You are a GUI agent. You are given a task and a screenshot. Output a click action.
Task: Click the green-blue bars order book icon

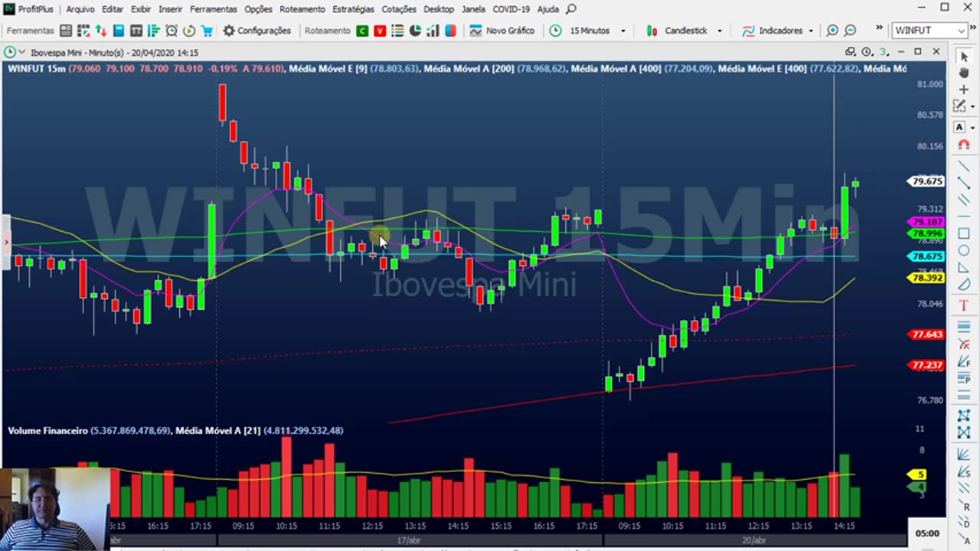[154, 31]
